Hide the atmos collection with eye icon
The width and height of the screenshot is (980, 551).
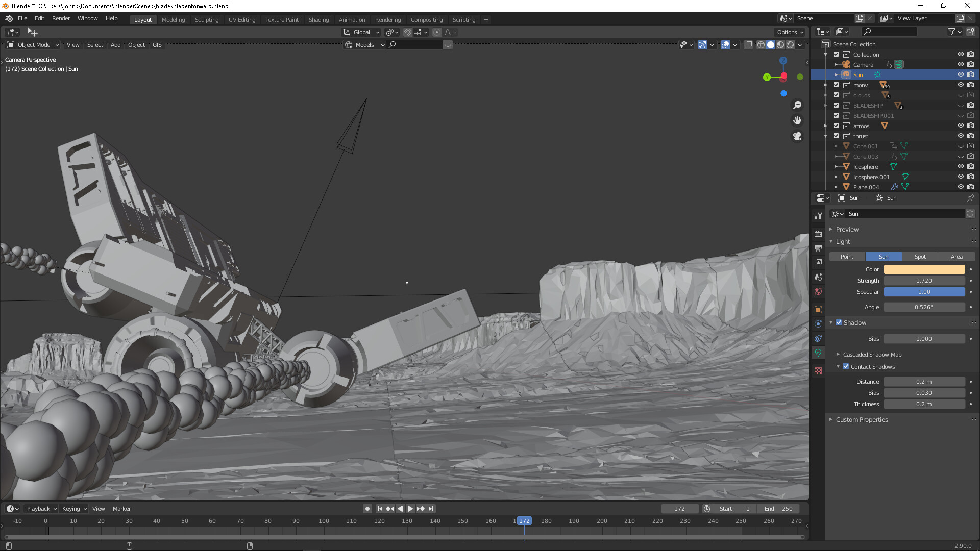pos(960,126)
